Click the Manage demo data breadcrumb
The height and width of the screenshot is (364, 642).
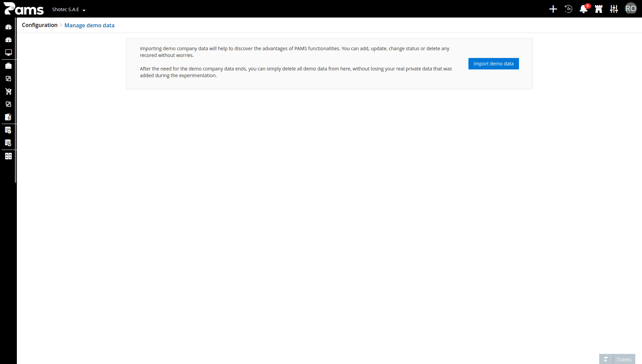(89, 25)
